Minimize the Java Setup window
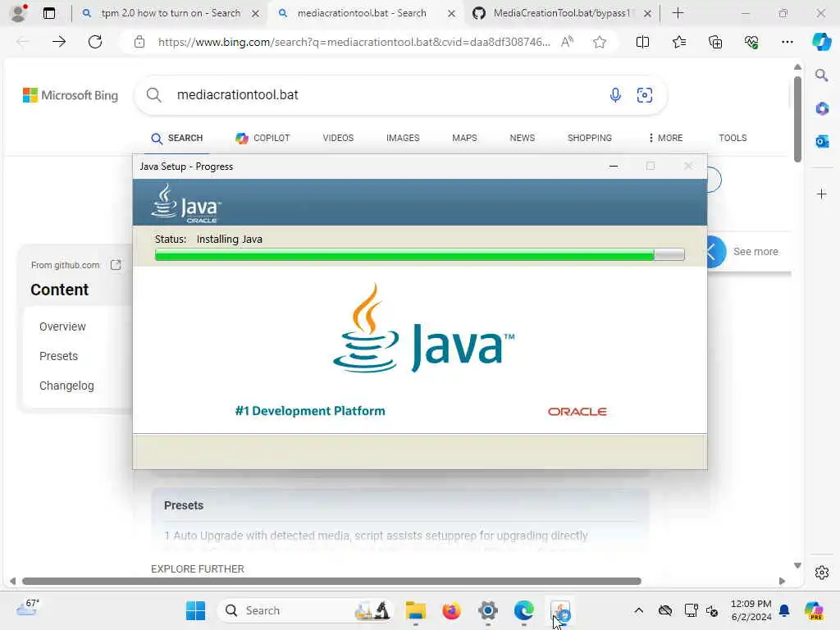This screenshot has width=840, height=630. tap(614, 166)
